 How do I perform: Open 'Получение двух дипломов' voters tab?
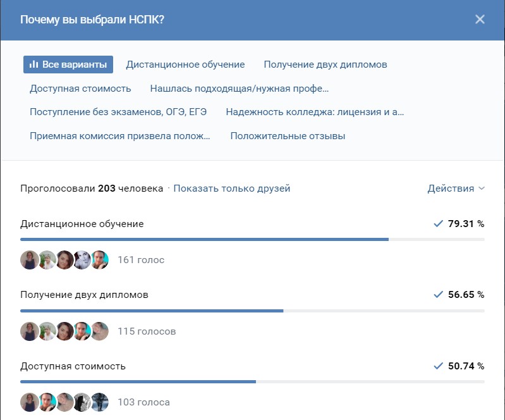[x=325, y=65]
